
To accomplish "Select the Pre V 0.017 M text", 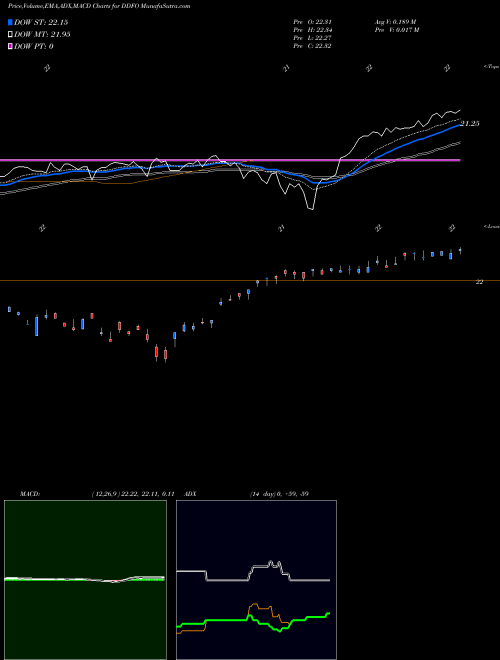I will click(396, 30).
